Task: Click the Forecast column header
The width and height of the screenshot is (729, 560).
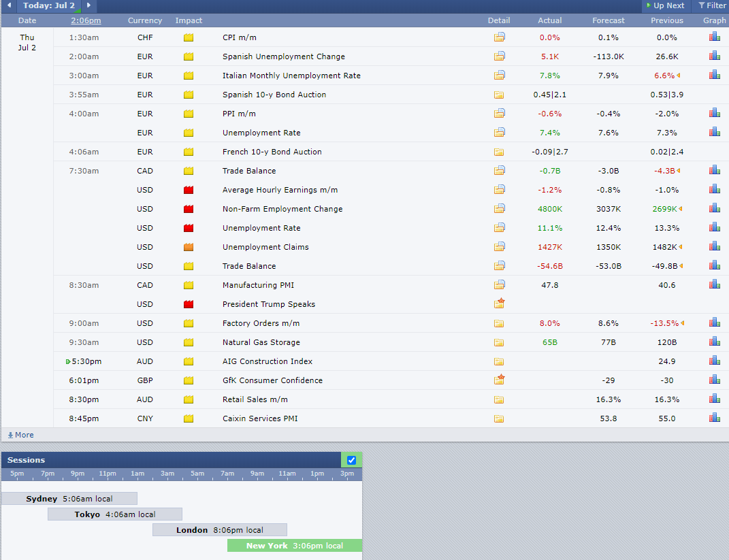Action: pos(608,20)
